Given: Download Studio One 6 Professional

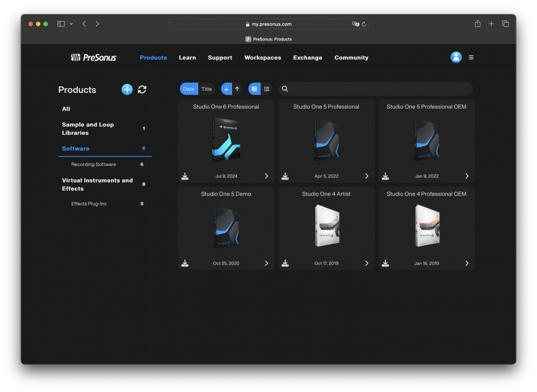Looking at the screenshot, I should (185, 176).
